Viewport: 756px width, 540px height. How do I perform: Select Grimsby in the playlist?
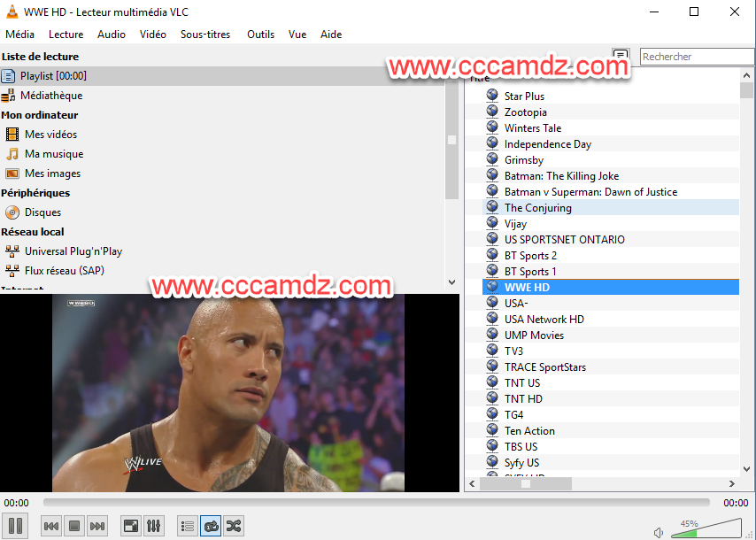[x=611, y=160]
